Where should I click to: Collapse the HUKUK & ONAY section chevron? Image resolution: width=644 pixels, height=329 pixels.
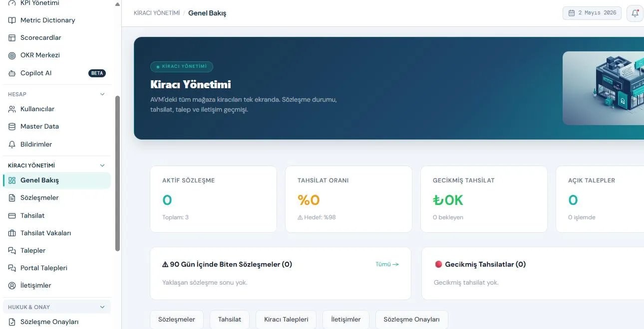pyautogui.click(x=102, y=307)
